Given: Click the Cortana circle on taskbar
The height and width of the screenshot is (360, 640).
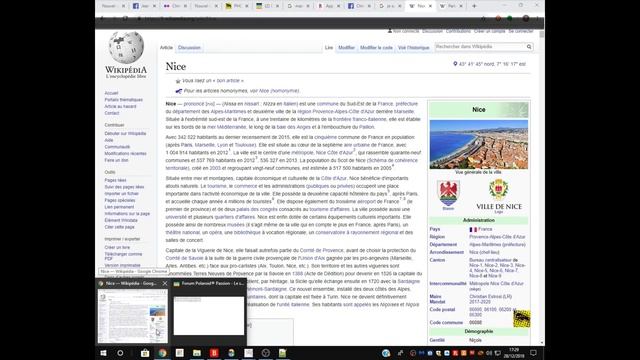Looking at the screenshot, I should (x=120, y=353).
